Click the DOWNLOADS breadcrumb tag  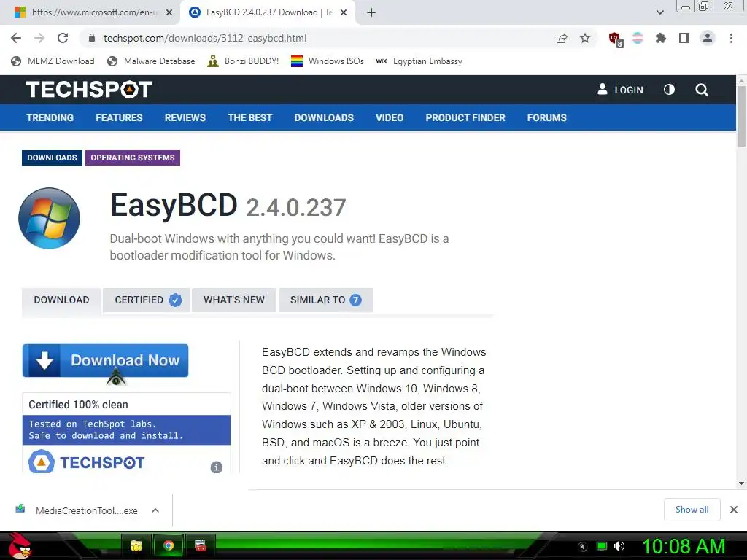pos(52,157)
